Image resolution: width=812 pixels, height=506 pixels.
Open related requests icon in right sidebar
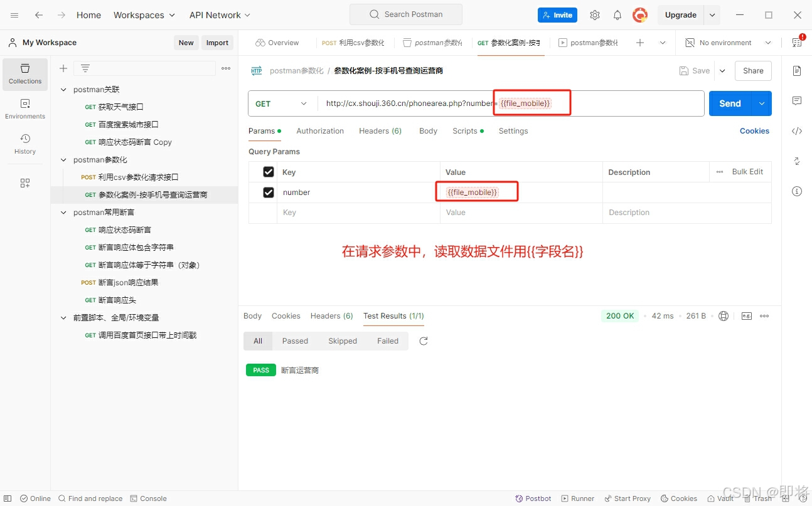point(797,161)
